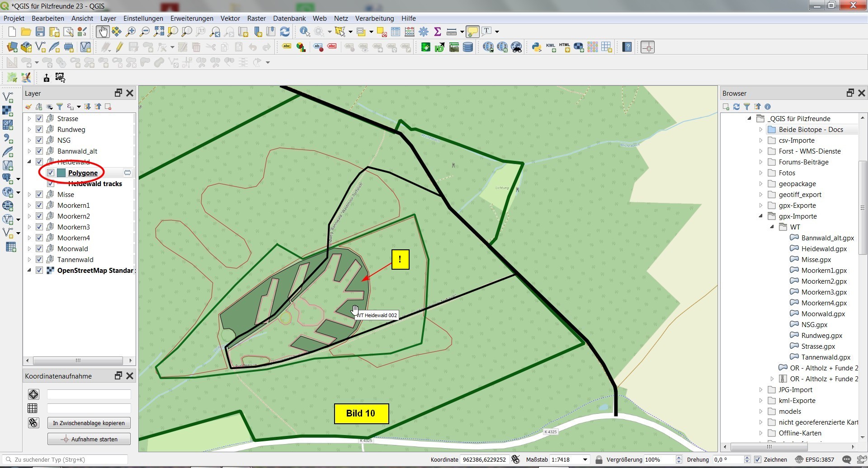Open the Maßstab scale dropdown
Screen dimensions: 868x468
pyautogui.click(x=585, y=460)
